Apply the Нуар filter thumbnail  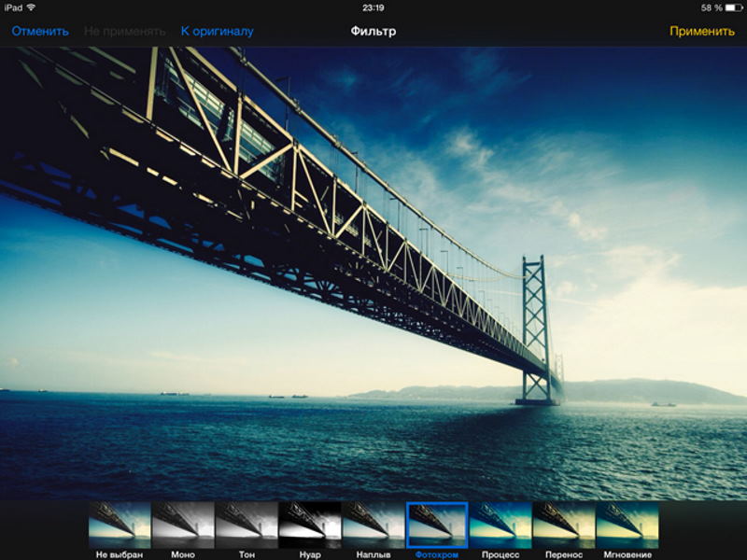tap(310, 525)
